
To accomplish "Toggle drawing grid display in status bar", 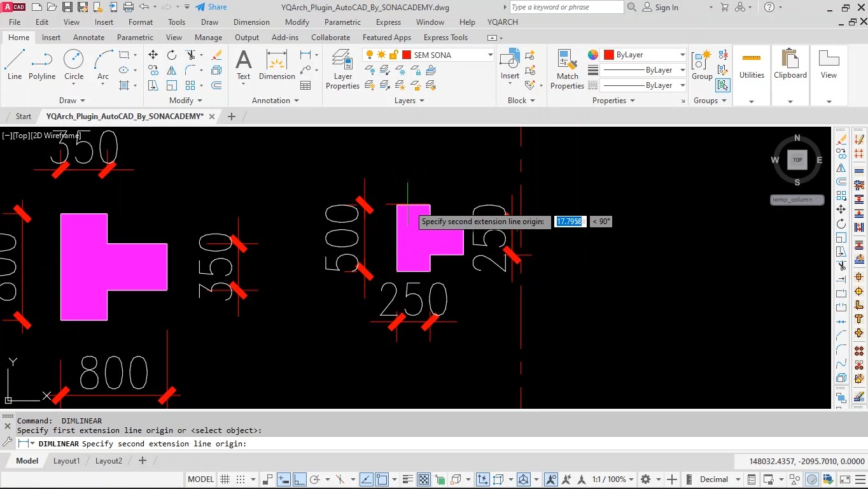I will coord(225,479).
